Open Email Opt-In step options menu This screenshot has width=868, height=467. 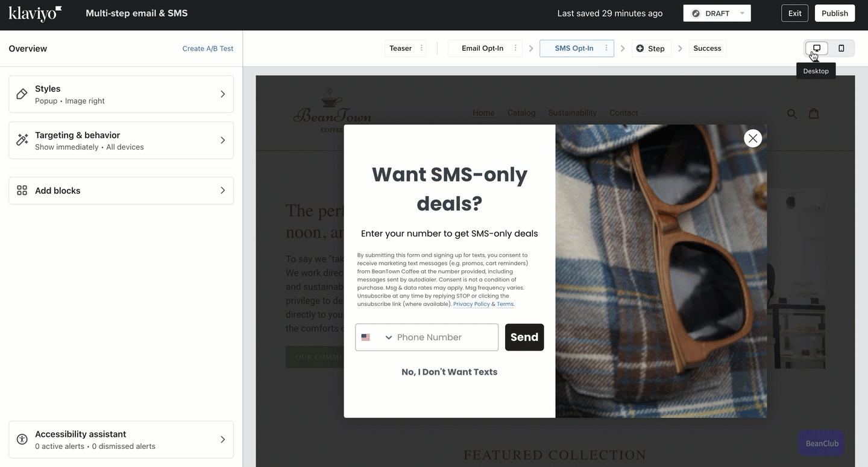pyautogui.click(x=515, y=48)
